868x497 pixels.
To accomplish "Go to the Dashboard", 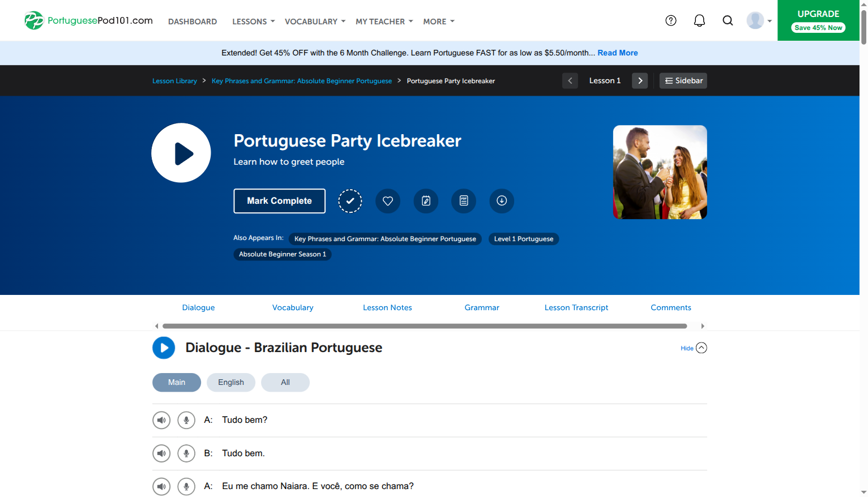I will (193, 22).
